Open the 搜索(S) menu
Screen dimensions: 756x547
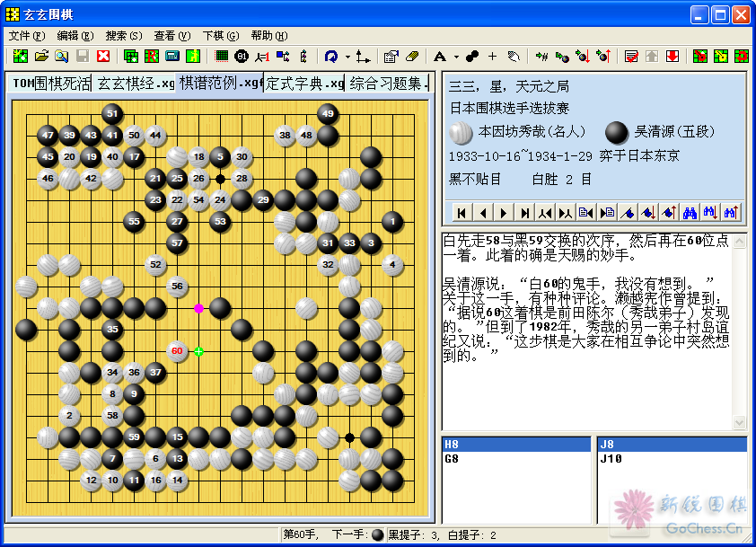[x=124, y=36]
